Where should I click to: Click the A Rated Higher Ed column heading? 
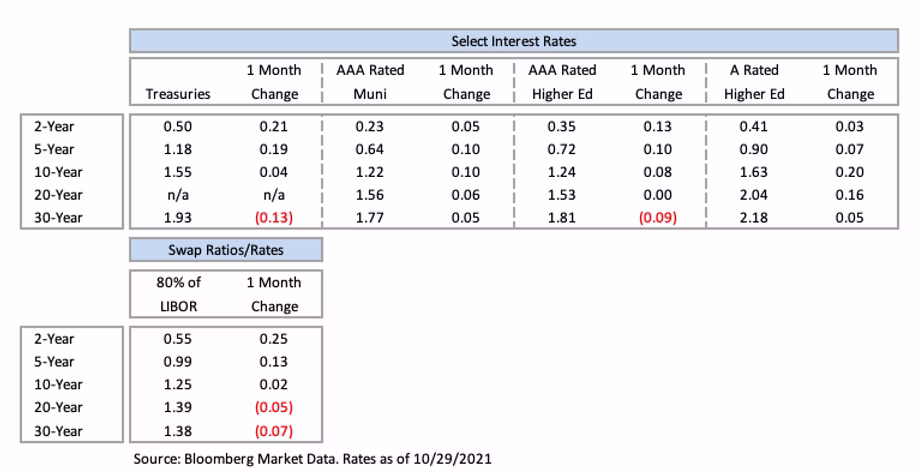[x=754, y=82]
